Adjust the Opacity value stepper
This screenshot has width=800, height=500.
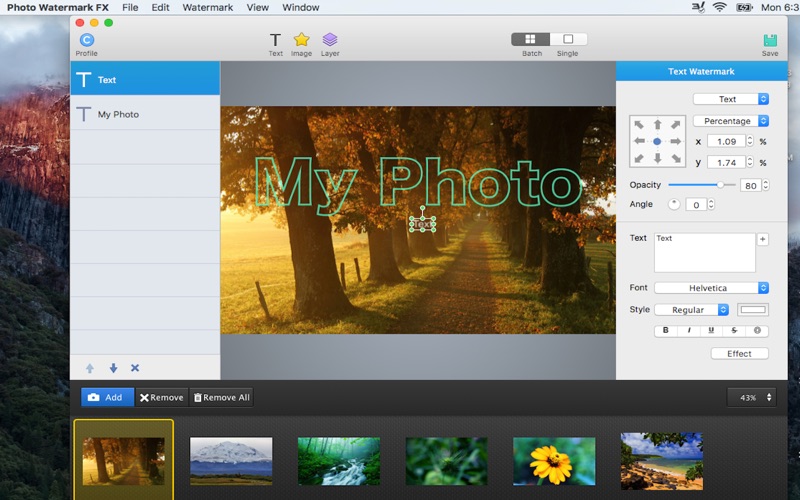765,185
